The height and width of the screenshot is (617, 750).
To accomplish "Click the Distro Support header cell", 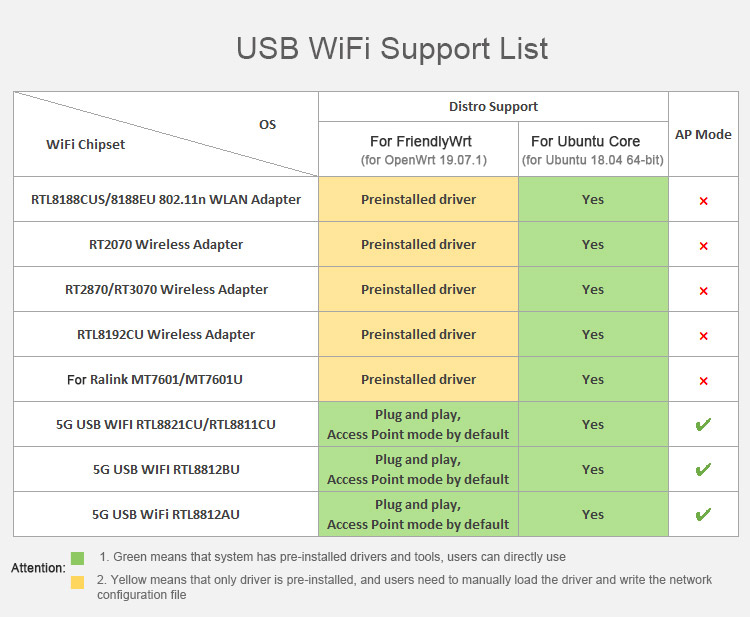I will tap(493, 106).
